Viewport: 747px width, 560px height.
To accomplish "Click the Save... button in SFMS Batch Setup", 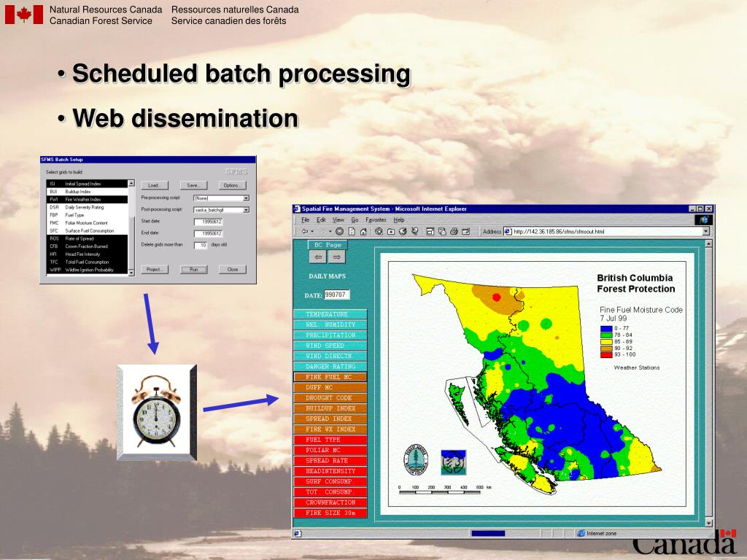I will coord(193,185).
